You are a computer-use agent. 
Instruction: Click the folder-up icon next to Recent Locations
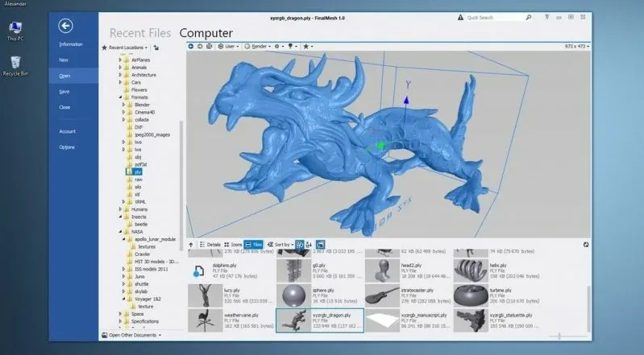coord(156,47)
